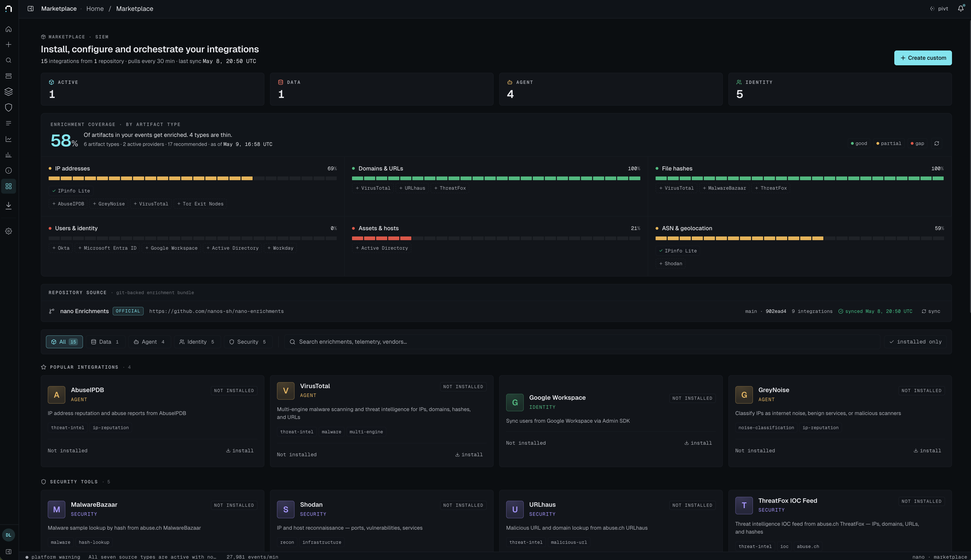
Task: Install the GreyNoise integration
Action: pos(927,451)
